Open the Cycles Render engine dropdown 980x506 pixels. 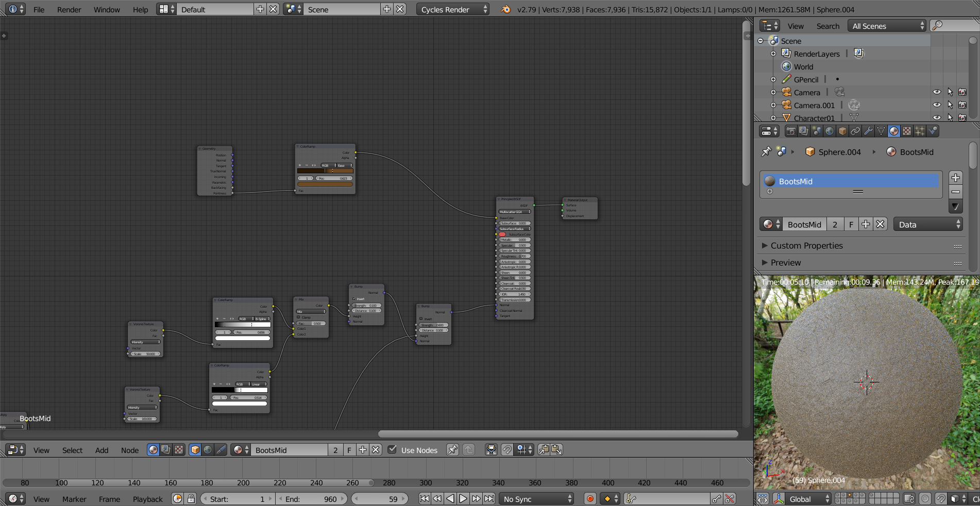click(452, 9)
